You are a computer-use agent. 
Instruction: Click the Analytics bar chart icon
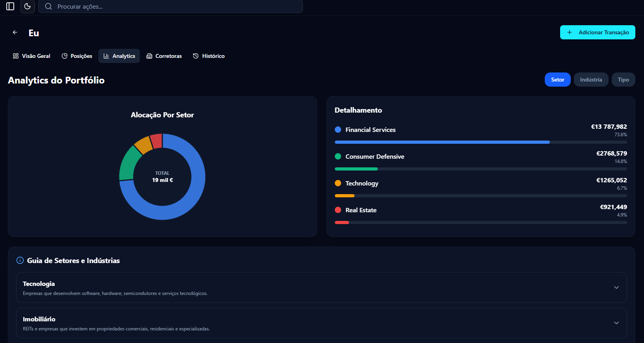click(x=106, y=56)
